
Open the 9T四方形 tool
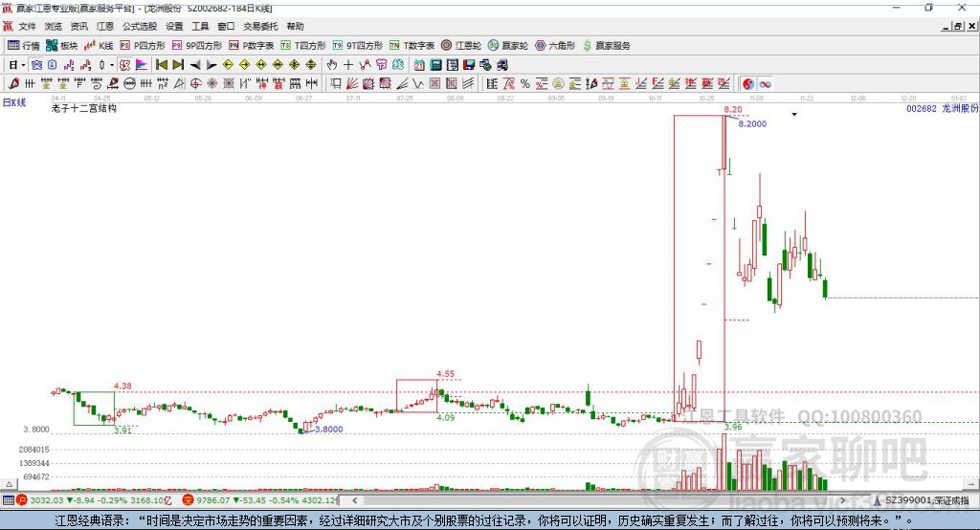(358, 46)
